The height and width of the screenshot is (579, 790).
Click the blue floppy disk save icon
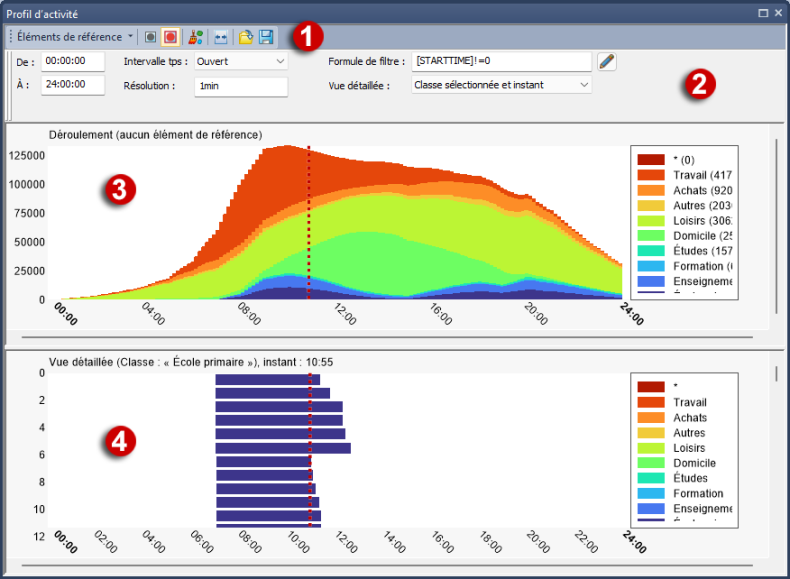[266, 37]
